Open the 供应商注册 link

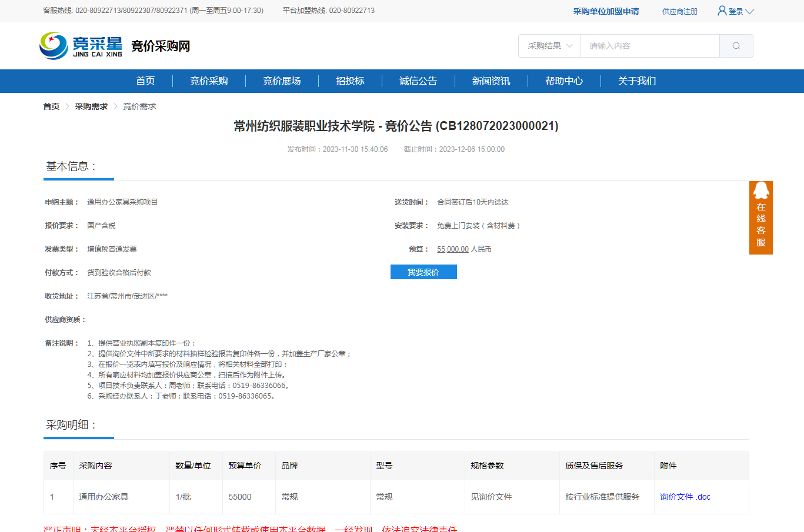click(679, 11)
